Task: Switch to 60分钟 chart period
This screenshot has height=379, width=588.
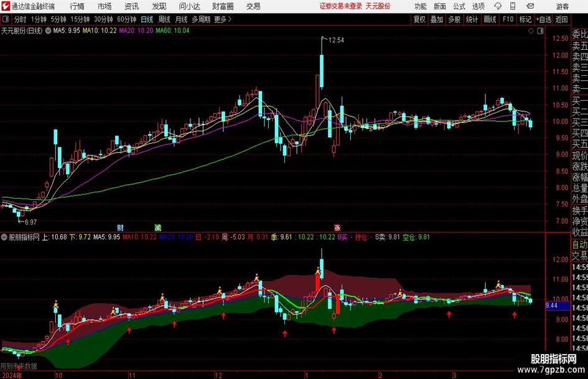Action: [126, 19]
